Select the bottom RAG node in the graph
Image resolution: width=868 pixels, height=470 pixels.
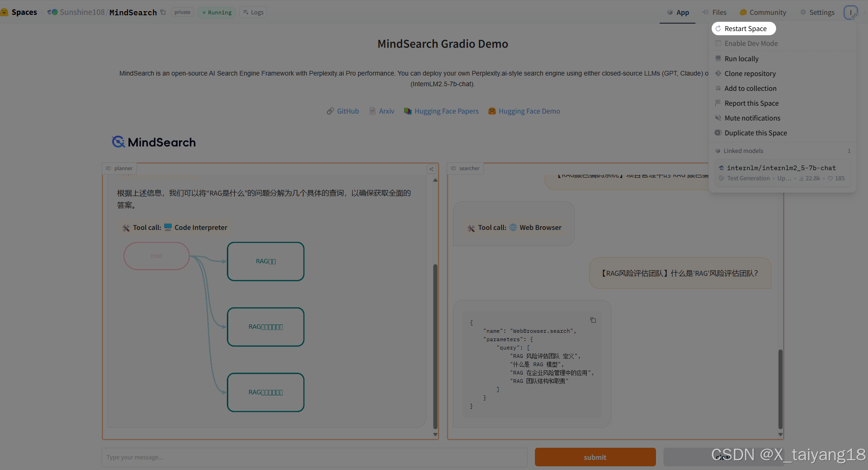coord(266,393)
